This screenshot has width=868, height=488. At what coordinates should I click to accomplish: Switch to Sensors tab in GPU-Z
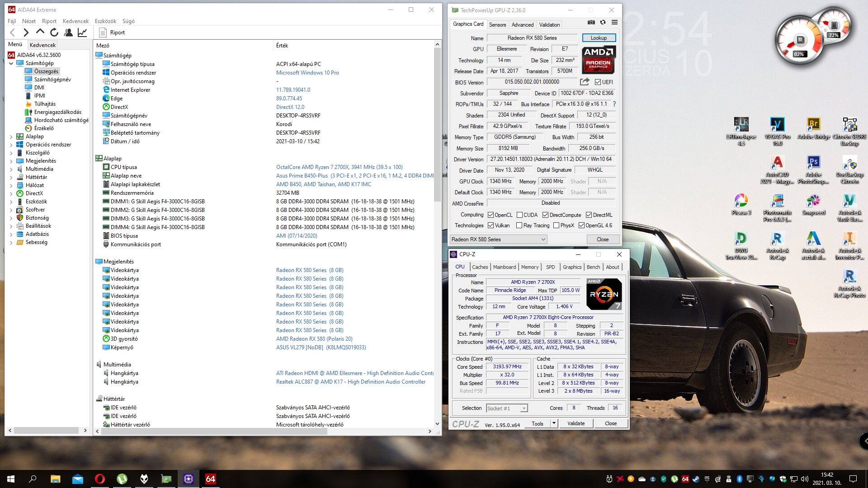tap(497, 25)
